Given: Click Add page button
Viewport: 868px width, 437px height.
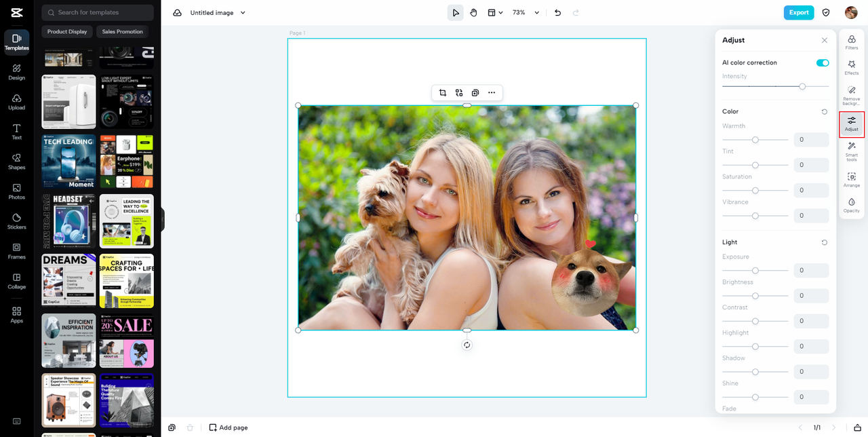Looking at the screenshot, I should [x=229, y=427].
